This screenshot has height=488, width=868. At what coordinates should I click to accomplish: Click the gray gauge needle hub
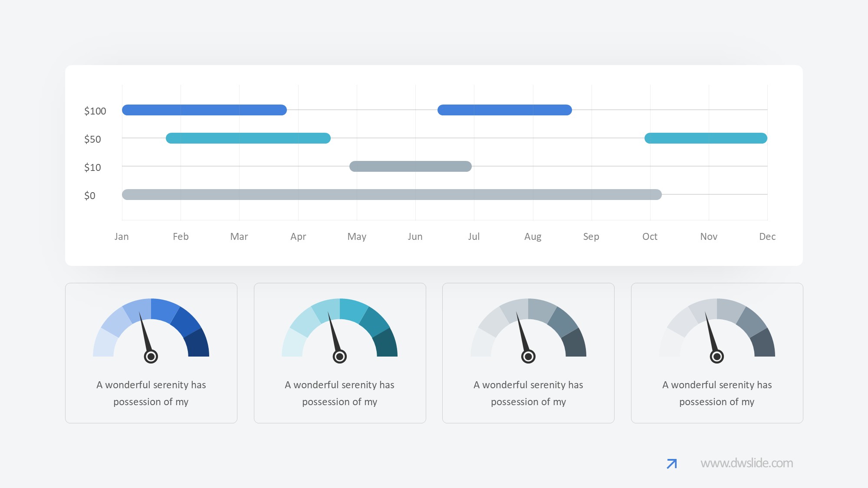528,357
